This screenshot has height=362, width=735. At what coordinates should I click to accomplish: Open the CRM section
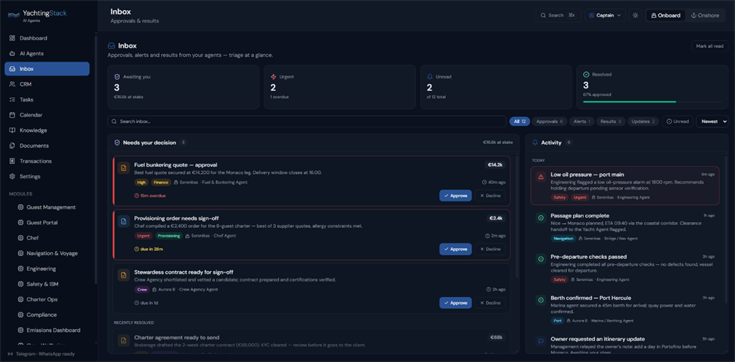[x=47, y=84]
